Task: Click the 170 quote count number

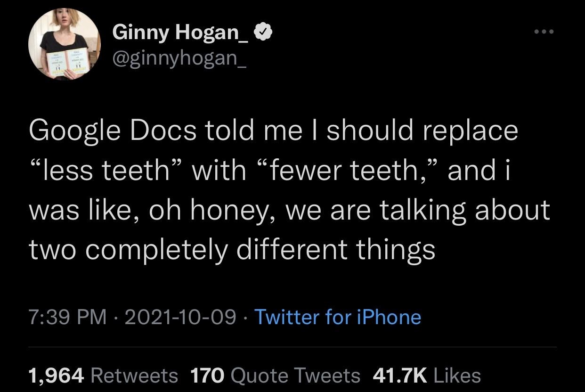Action: click(x=207, y=376)
